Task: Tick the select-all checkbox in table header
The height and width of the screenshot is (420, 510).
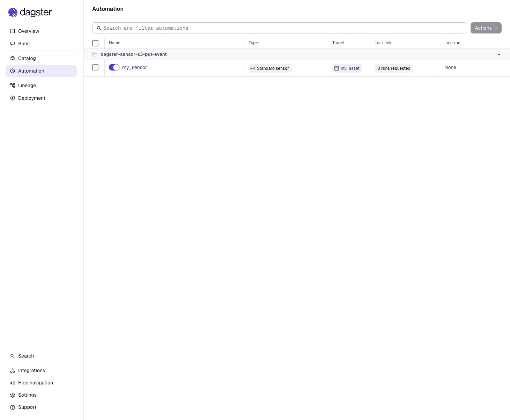Action: (95, 43)
